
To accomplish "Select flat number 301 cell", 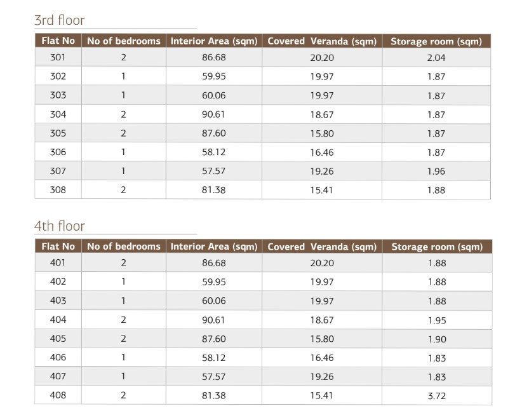I will [x=58, y=57].
